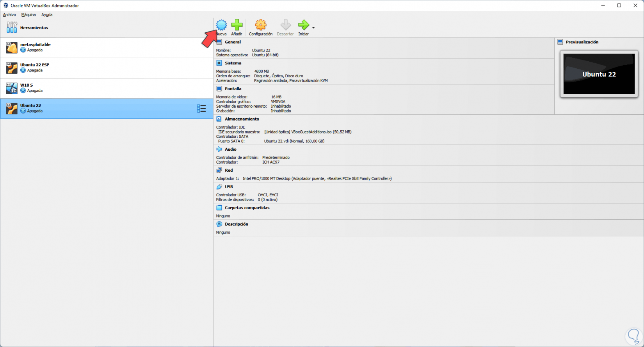Click the 16 MB video memory value
Image resolution: width=644 pixels, height=347 pixels.
point(276,97)
